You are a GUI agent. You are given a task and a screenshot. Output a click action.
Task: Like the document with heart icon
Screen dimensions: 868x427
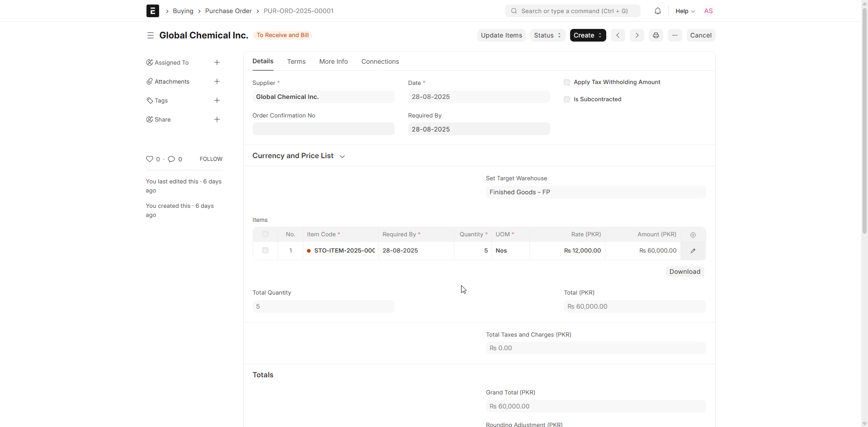point(150,159)
